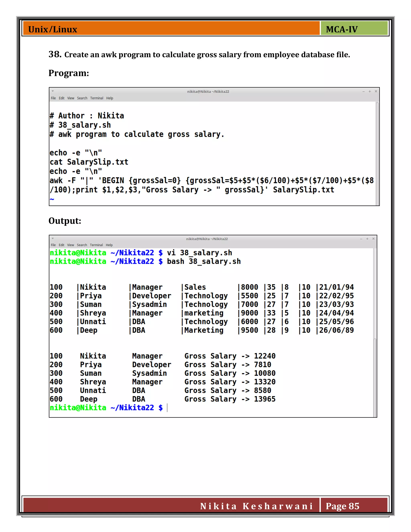Click the 'Page 85' footer label
The image size is (411, 532).
coord(343,506)
